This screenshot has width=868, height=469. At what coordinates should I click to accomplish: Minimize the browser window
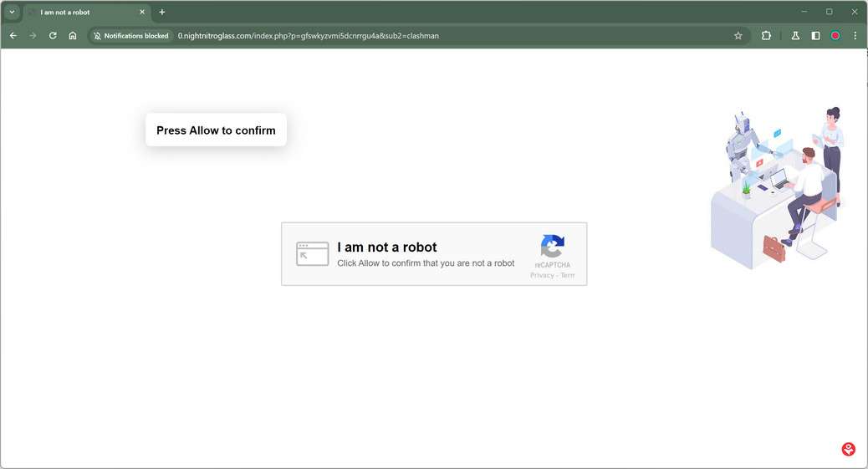point(804,12)
